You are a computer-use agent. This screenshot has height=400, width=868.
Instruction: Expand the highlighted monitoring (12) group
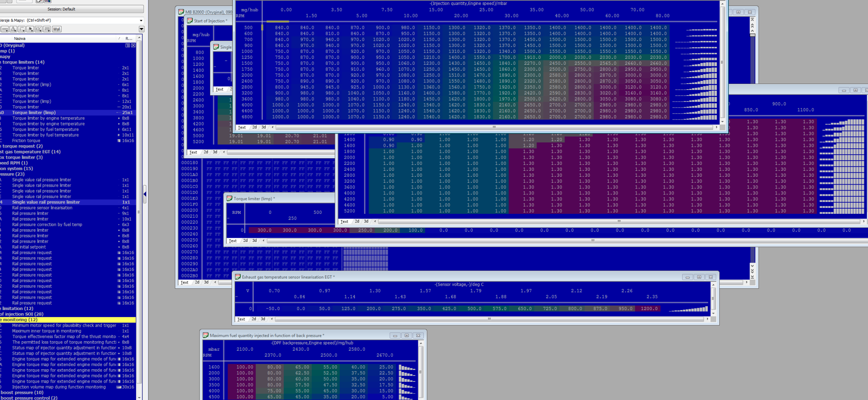[67, 320]
